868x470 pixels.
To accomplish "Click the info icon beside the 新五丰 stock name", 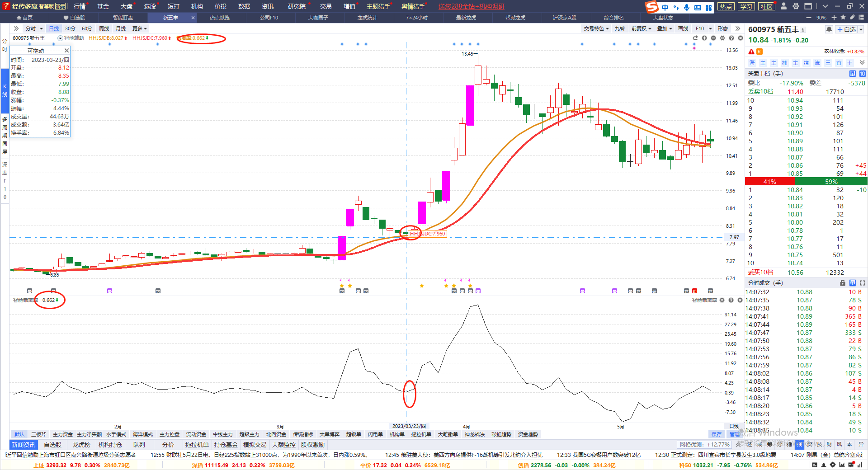I will (x=803, y=30).
